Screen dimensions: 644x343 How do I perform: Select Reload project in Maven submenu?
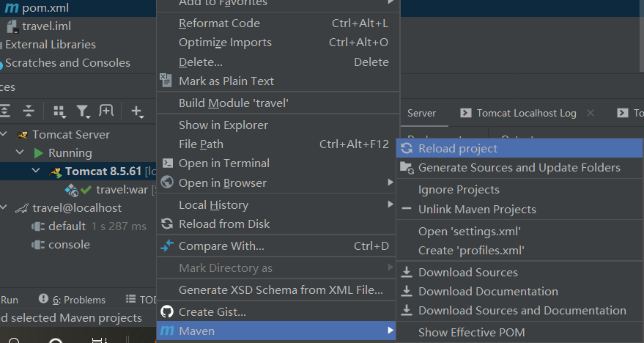coord(519,148)
